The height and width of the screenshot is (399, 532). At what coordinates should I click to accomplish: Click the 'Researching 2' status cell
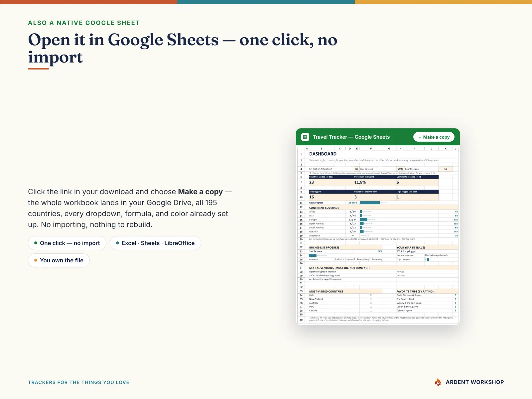click(x=363, y=259)
